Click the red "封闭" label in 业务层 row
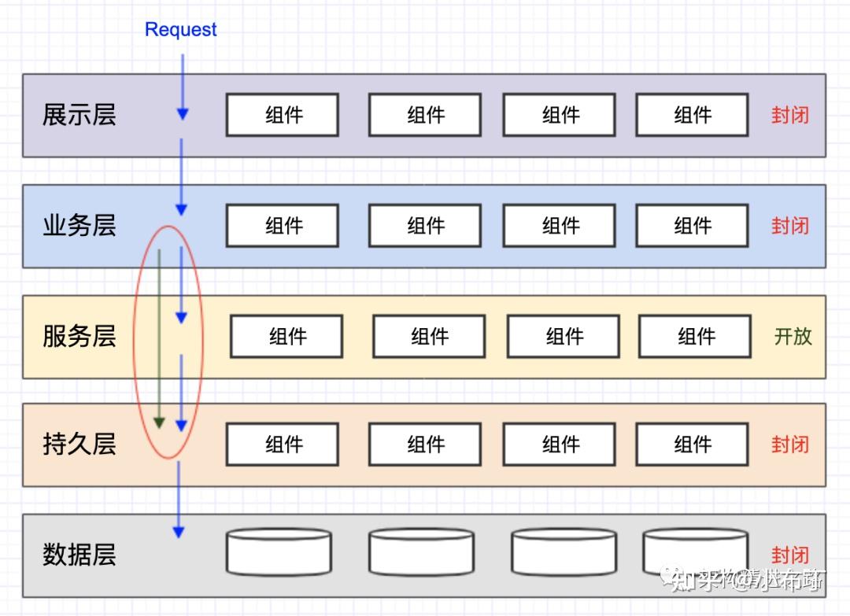This screenshot has width=850, height=616. pyautogui.click(x=790, y=226)
